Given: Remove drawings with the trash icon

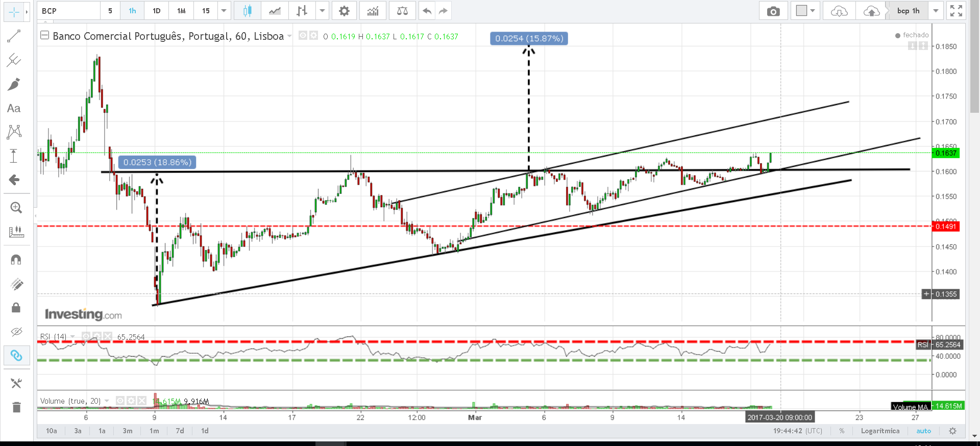Looking at the screenshot, I should point(16,407).
